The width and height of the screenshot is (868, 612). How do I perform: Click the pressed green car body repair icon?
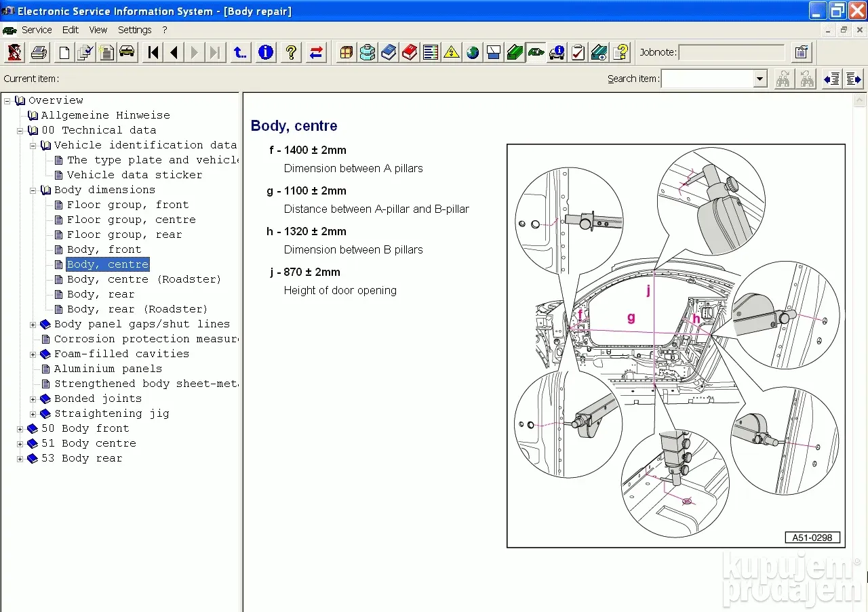536,52
